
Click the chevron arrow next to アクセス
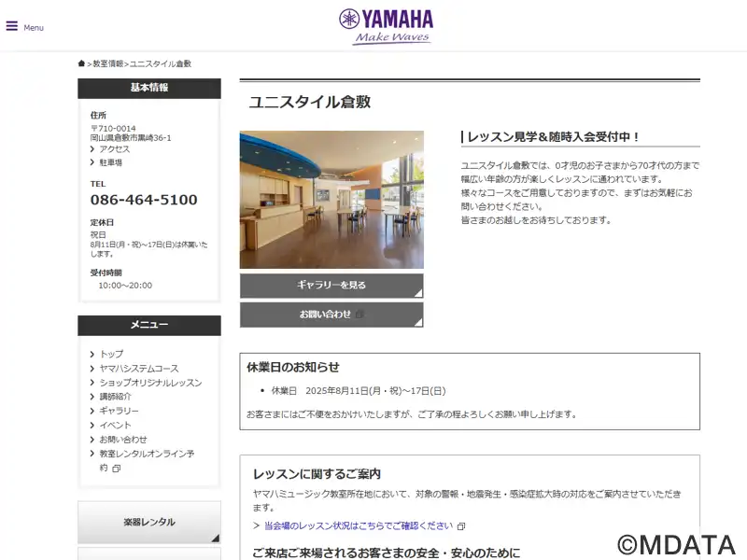click(92, 149)
